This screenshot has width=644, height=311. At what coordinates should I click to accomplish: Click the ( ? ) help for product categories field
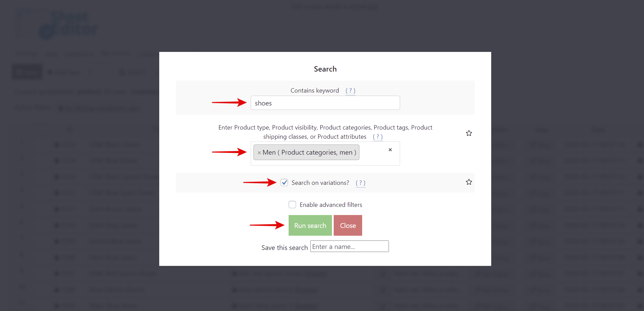tap(377, 136)
